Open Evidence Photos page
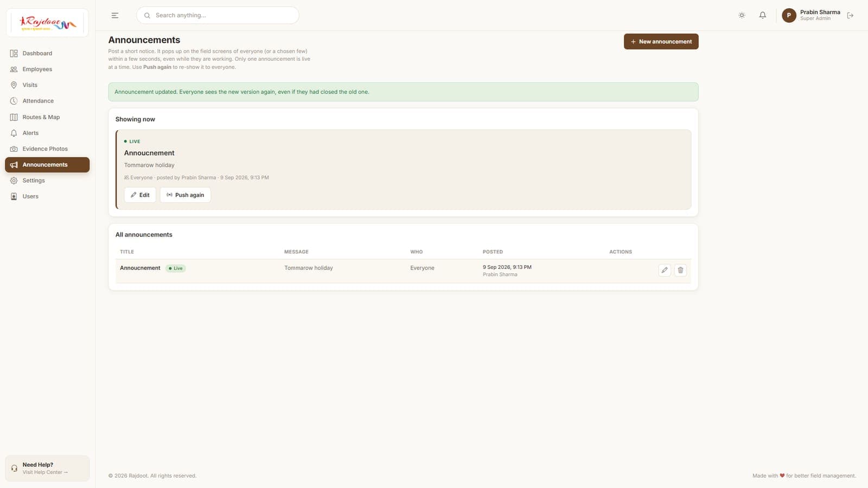Image resolution: width=868 pixels, height=488 pixels. 47,149
